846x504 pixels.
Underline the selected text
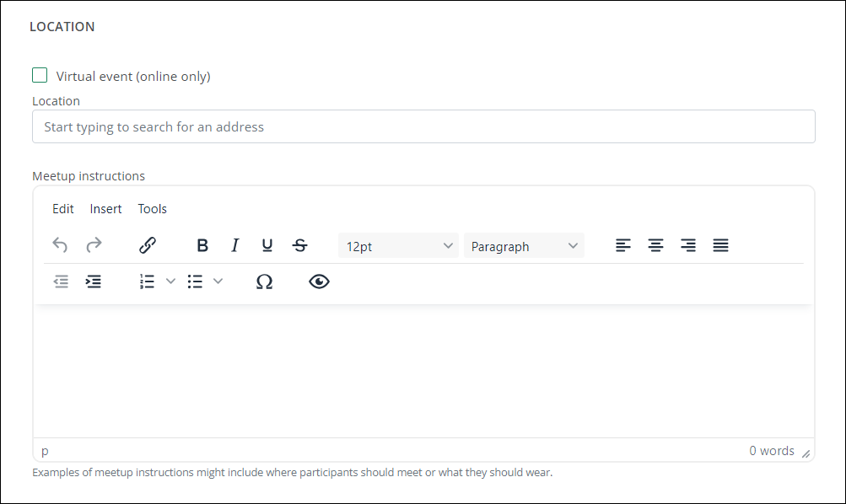coord(267,245)
